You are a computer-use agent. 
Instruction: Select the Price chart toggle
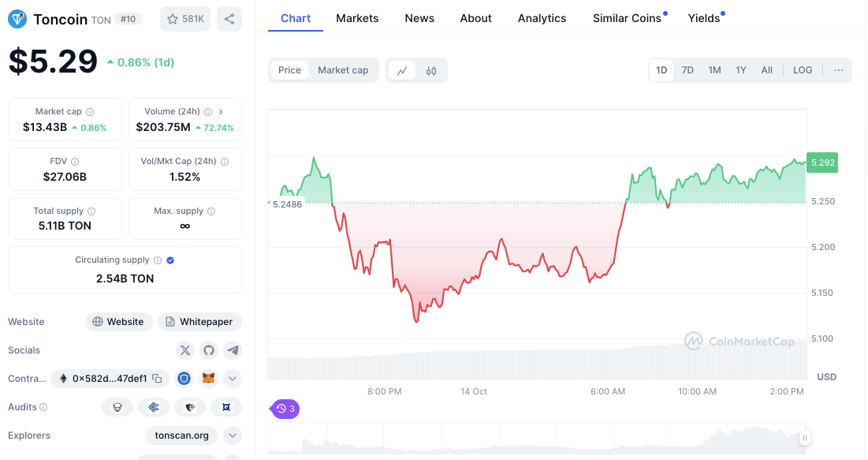click(x=289, y=70)
